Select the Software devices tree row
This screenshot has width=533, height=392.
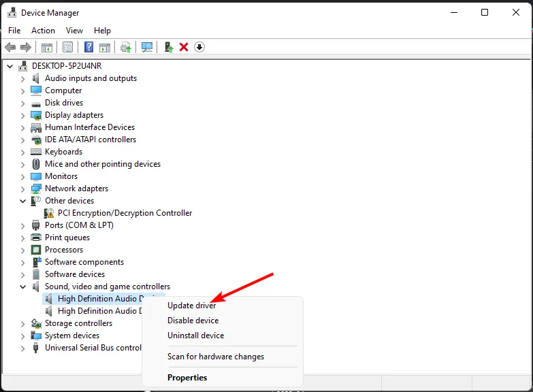point(75,274)
